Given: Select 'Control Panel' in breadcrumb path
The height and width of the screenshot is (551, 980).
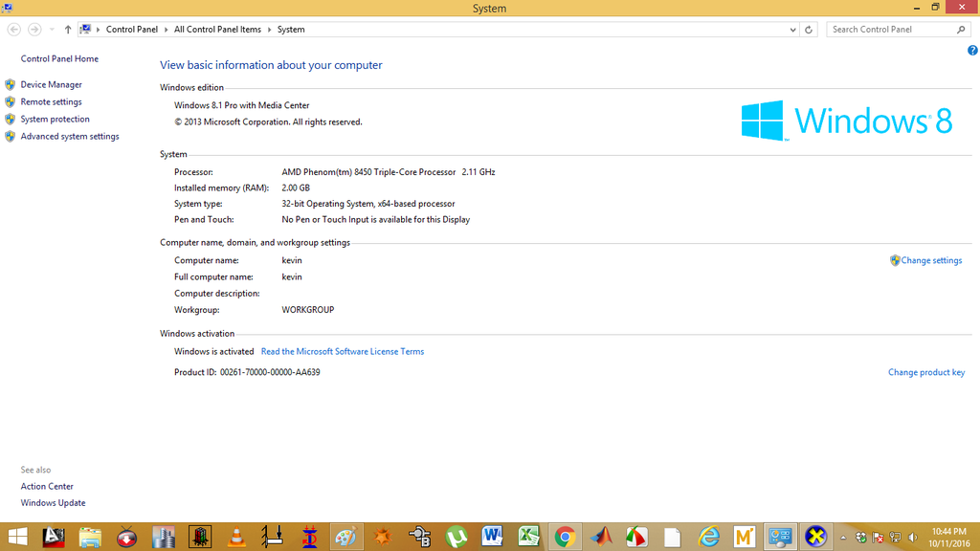Looking at the screenshot, I should click(132, 30).
